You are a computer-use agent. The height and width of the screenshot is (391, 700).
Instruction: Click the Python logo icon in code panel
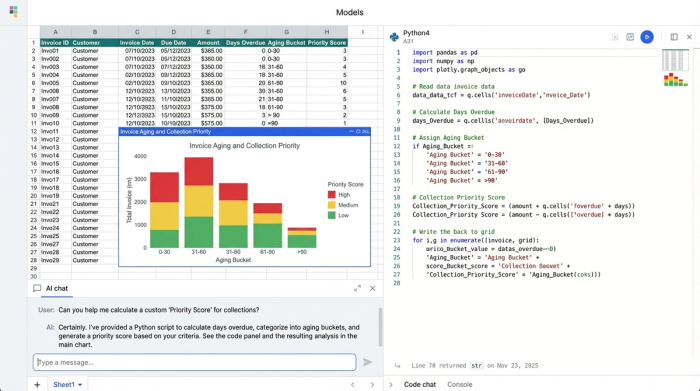click(394, 37)
